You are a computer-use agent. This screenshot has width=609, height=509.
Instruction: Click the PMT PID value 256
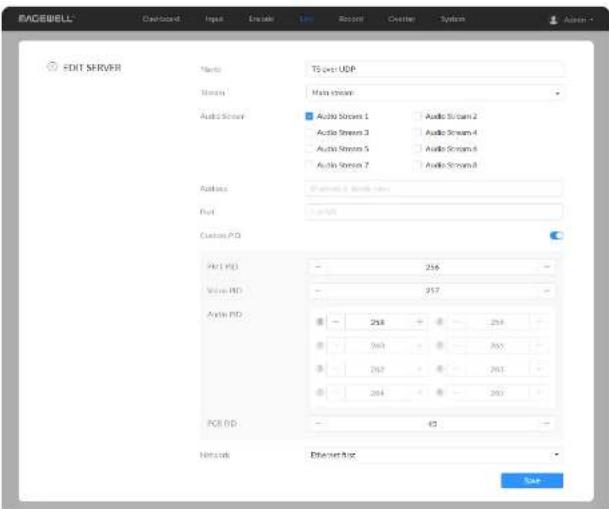click(432, 267)
